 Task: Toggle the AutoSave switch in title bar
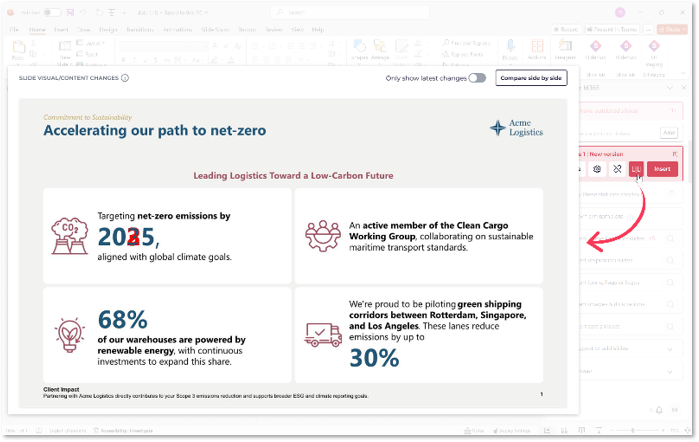[52, 12]
